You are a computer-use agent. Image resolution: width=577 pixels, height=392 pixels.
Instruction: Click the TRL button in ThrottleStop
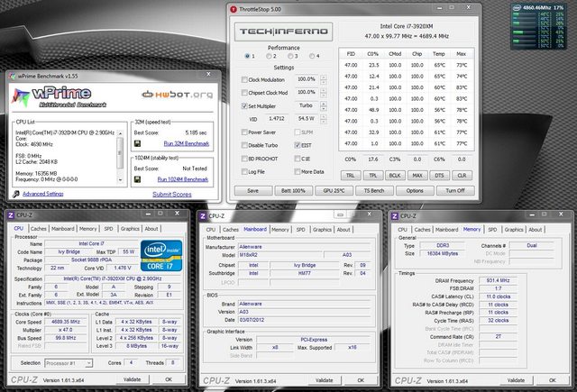351,176
